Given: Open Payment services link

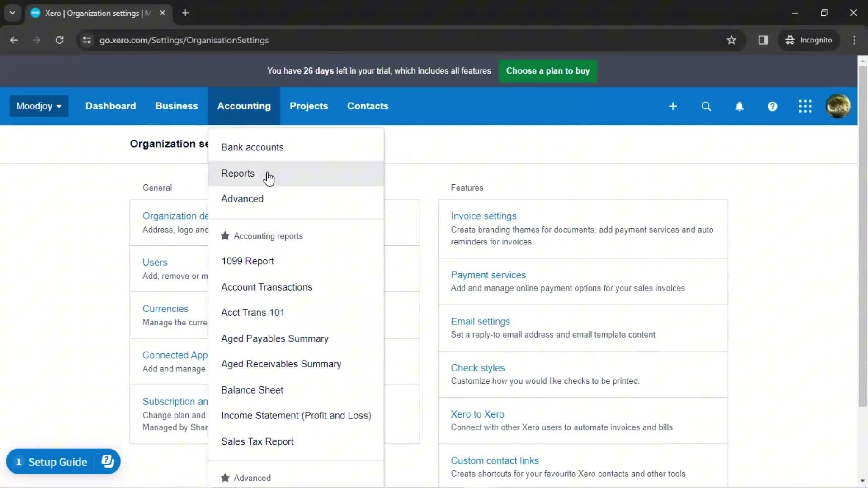Looking at the screenshot, I should [488, 275].
